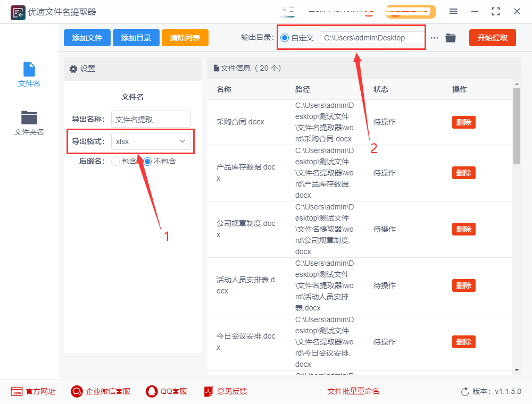Select file name 采购合同.docx
Viewport: 532px width, 404px height.
[240, 122]
